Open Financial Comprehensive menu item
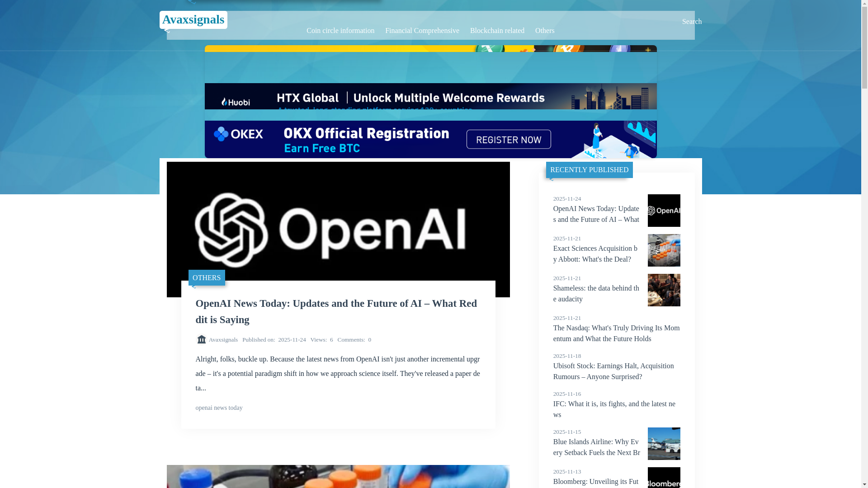This screenshot has width=868, height=488. point(422,31)
